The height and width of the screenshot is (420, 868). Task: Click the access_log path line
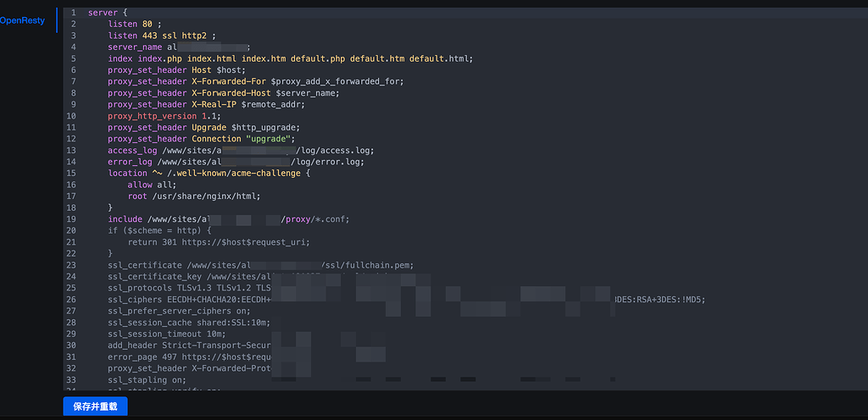[241, 151]
